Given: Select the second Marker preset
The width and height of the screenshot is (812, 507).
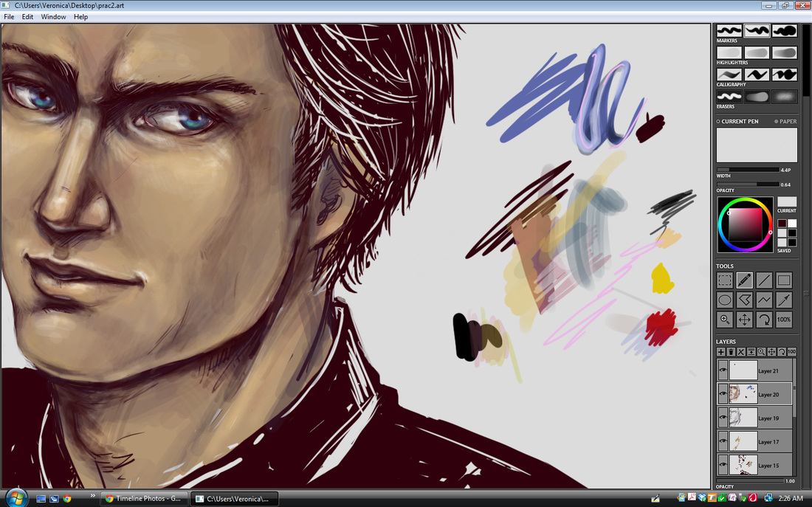Looking at the screenshot, I should 757,30.
